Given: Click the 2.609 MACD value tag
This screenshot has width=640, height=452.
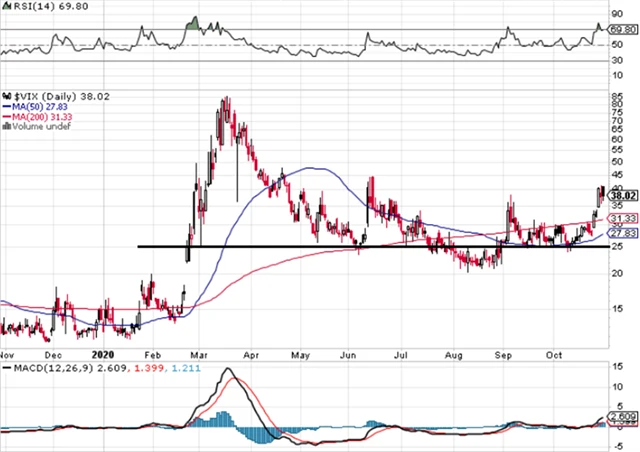Looking at the screenshot, I should coord(621,414).
